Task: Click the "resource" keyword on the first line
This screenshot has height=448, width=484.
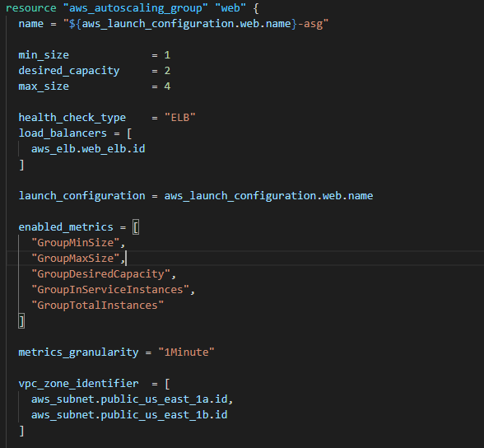Action: click(x=31, y=8)
